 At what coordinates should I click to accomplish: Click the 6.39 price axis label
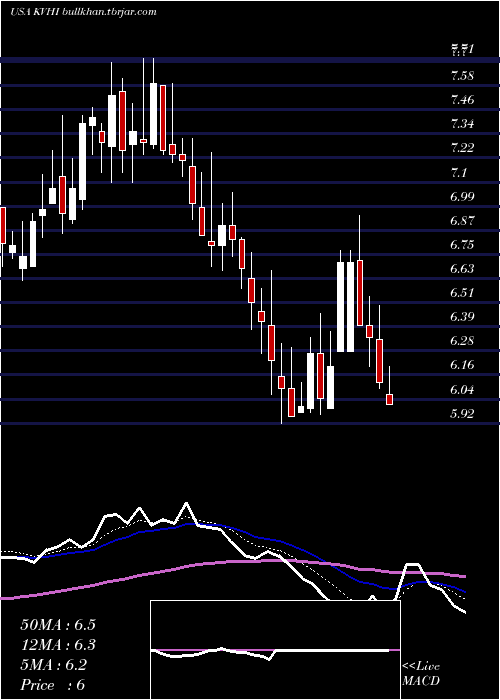(x=462, y=317)
